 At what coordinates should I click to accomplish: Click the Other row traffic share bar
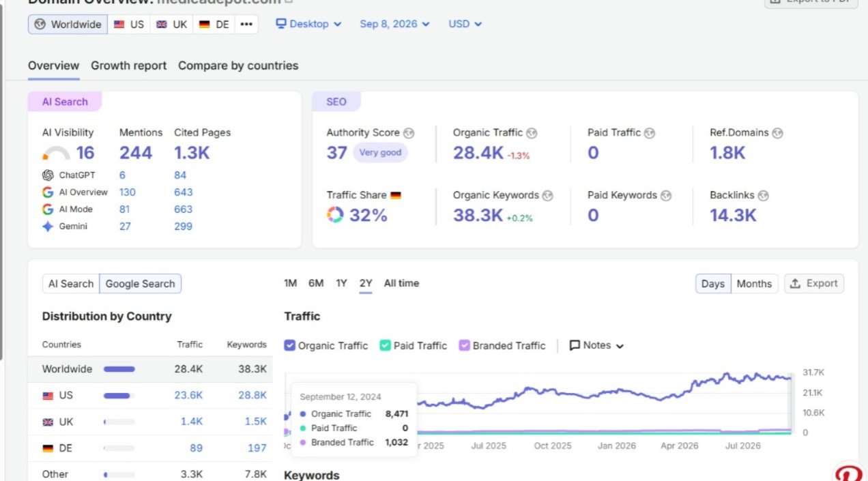119,474
